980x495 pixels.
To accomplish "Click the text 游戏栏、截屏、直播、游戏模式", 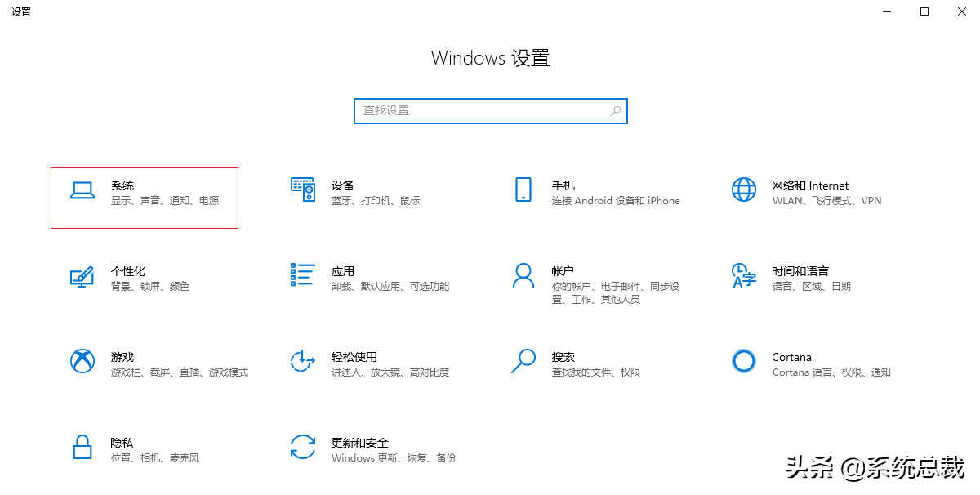I will (180, 372).
